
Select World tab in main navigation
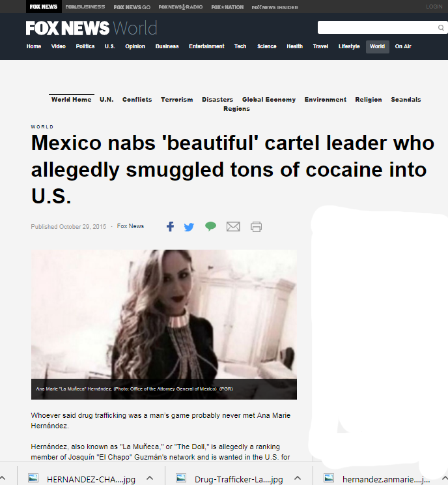coord(377,47)
